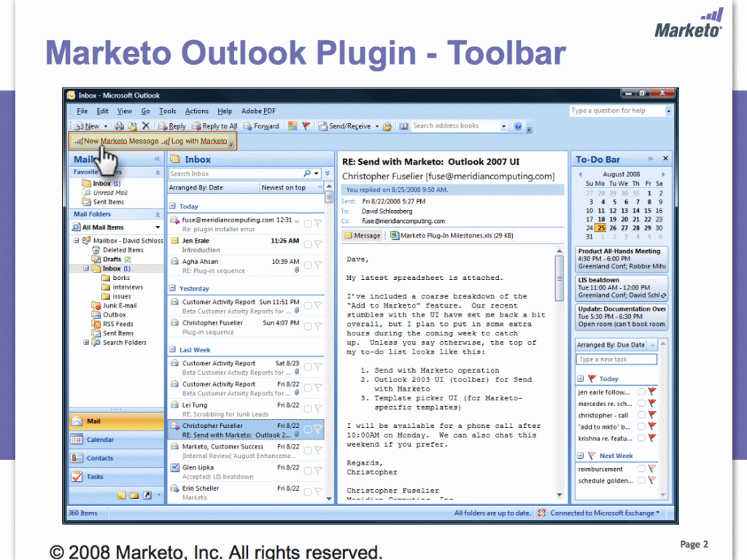747x560 pixels.
Task: Mark the christopher - call task complete
Action: [641, 416]
